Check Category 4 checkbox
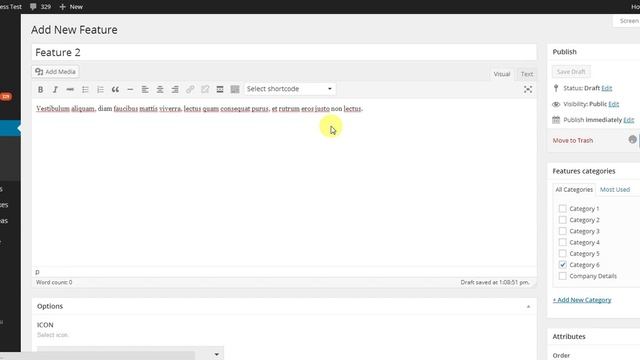The height and width of the screenshot is (360, 640). click(x=562, y=242)
